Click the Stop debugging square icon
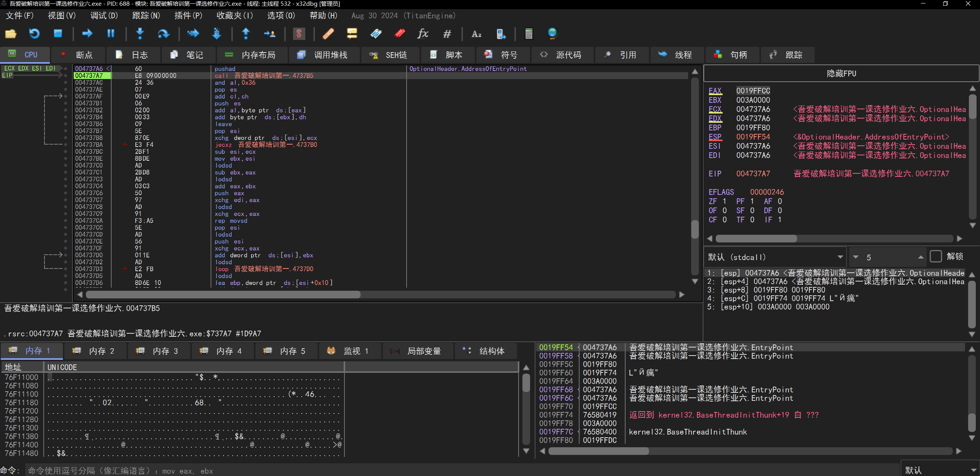The height and width of the screenshot is (476, 980). [x=58, y=34]
